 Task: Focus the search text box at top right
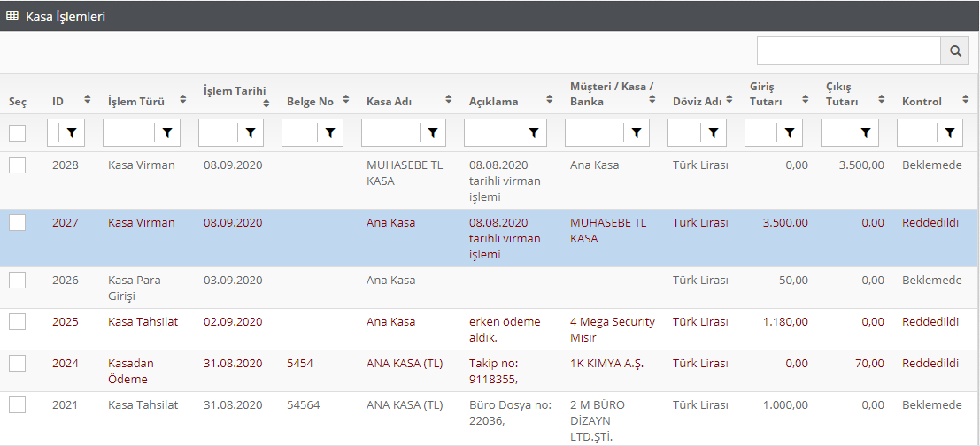[848, 51]
